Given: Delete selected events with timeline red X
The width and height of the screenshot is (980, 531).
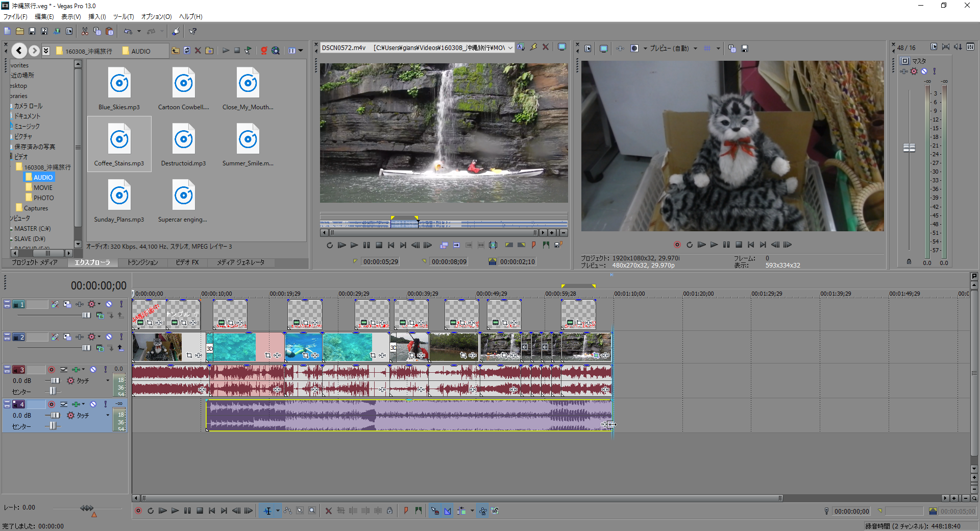Looking at the screenshot, I should pyautogui.click(x=329, y=511).
